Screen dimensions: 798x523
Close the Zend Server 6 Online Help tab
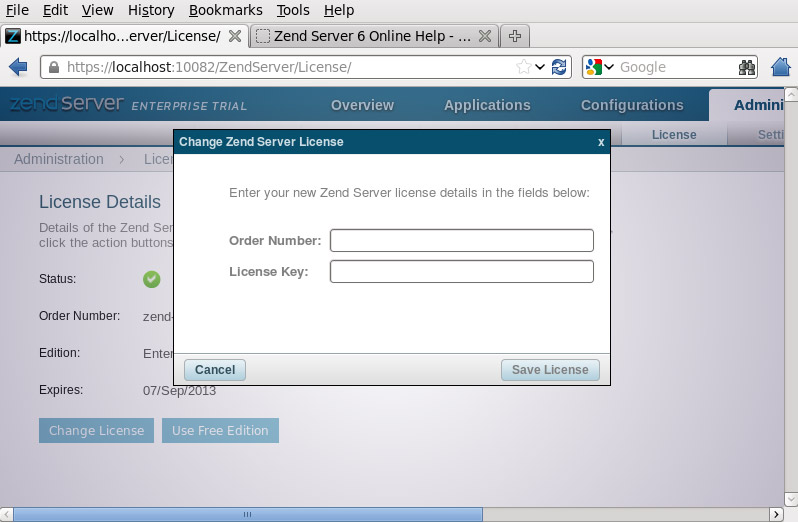[x=485, y=36]
